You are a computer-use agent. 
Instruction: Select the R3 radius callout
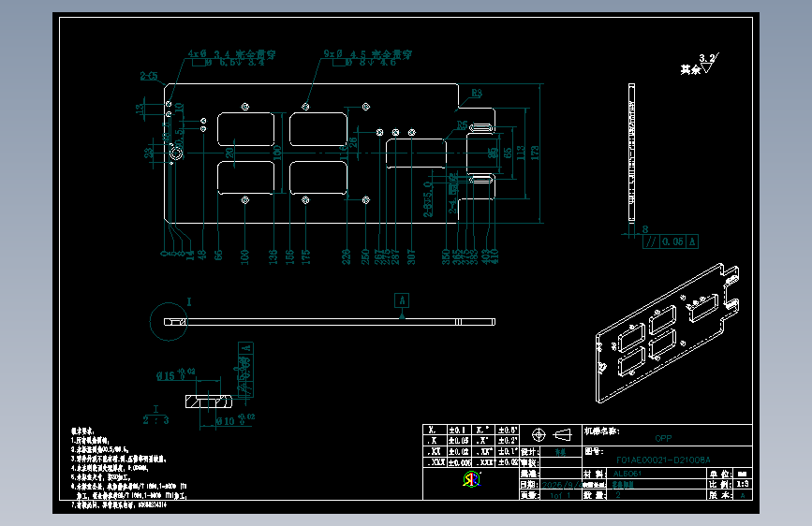477,93
